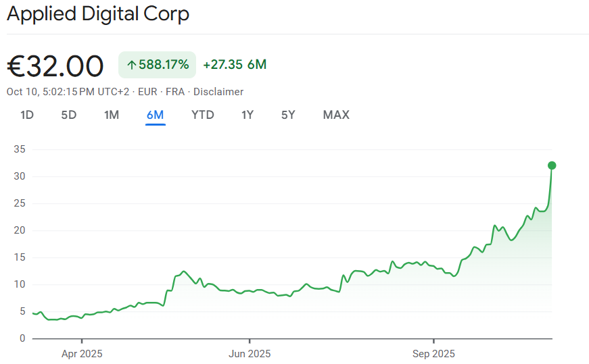
Task: Click the 588.17% change badge
Action: (158, 65)
